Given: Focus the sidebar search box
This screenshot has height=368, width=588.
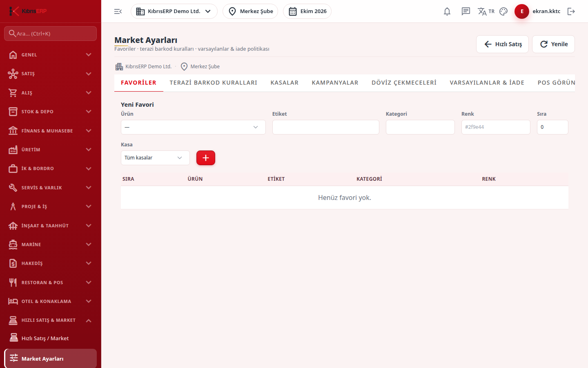Looking at the screenshot, I should tap(51, 34).
